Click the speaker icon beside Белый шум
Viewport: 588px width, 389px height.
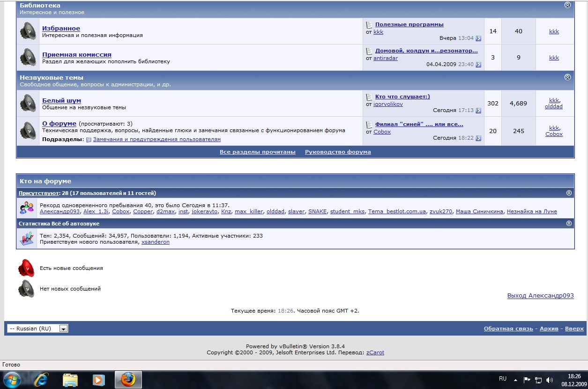(28, 103)
